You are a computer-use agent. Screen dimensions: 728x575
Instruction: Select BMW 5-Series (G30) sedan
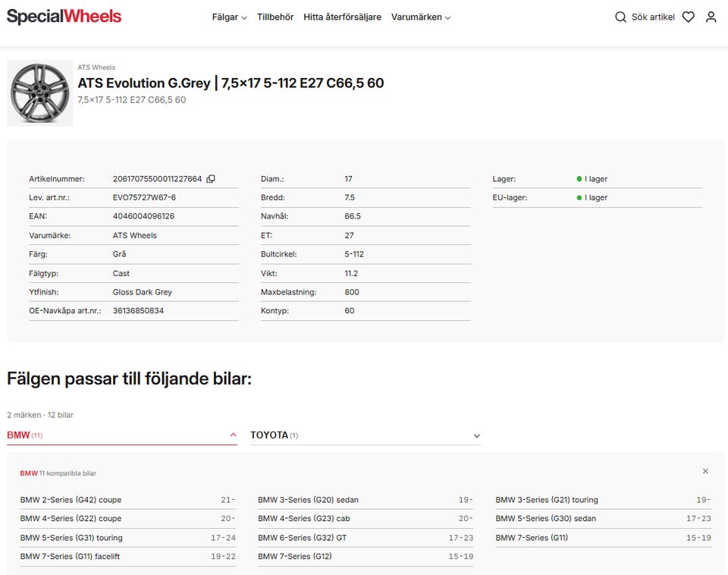603,518
